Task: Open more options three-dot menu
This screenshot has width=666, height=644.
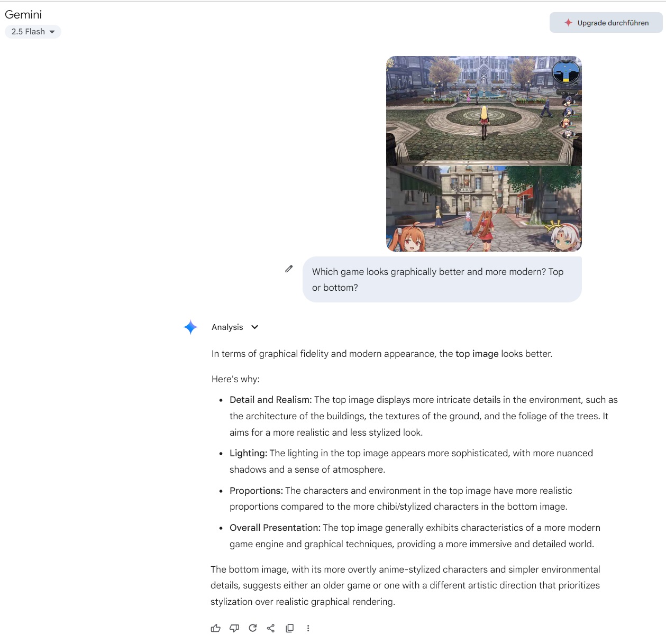Action: pyautogui.click(x=308, y=628)
